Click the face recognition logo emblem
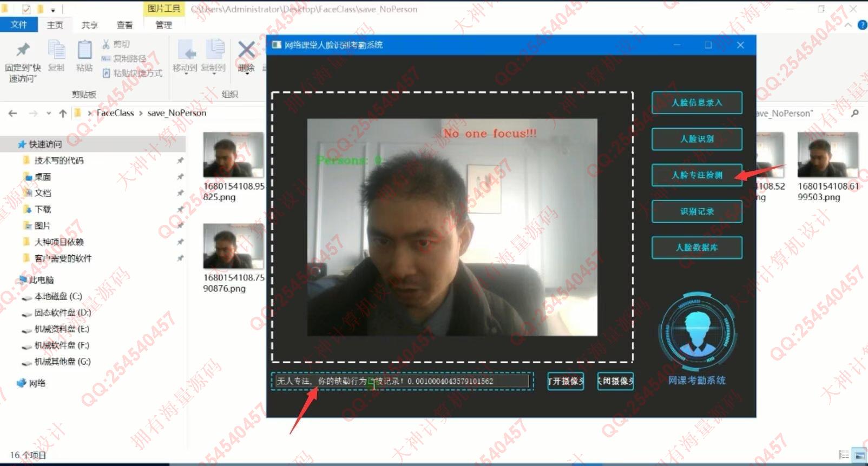This screenshot has width=868, height=466. [697, 331]
